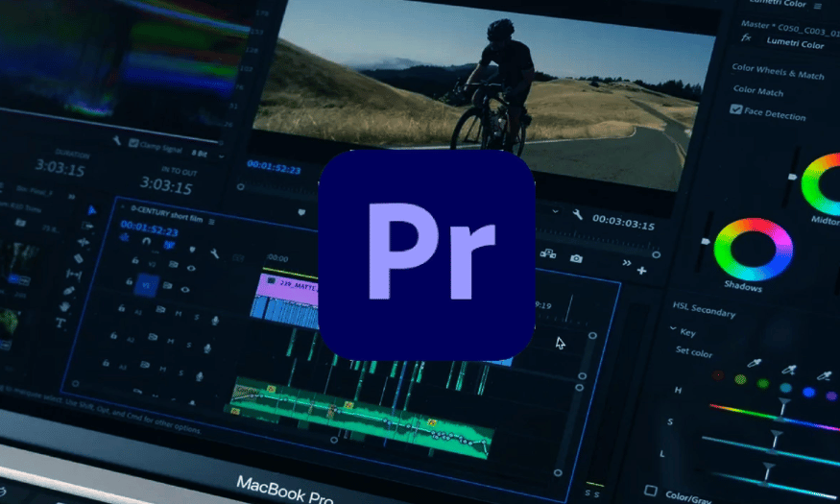Image resolution: width=840 pixels, height=504 pixels.
Task: Open timeline display settings wrench
Action: (x=215, y=253)
